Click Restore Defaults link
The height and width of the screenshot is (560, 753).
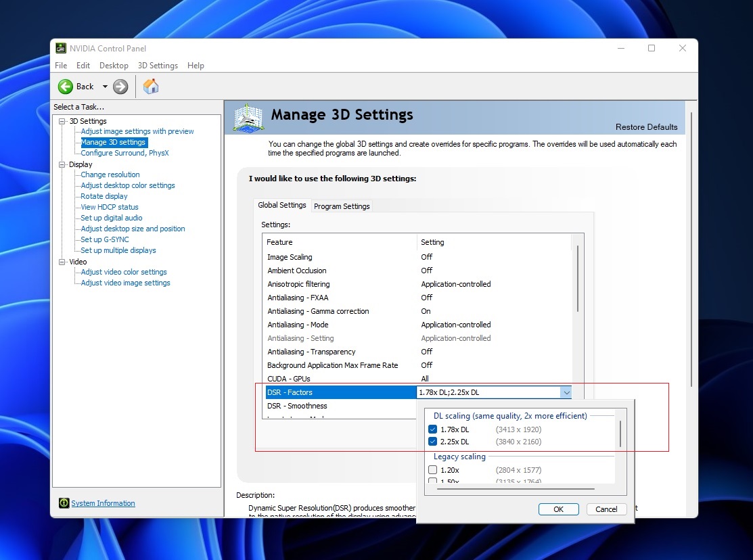pos(646,126)
